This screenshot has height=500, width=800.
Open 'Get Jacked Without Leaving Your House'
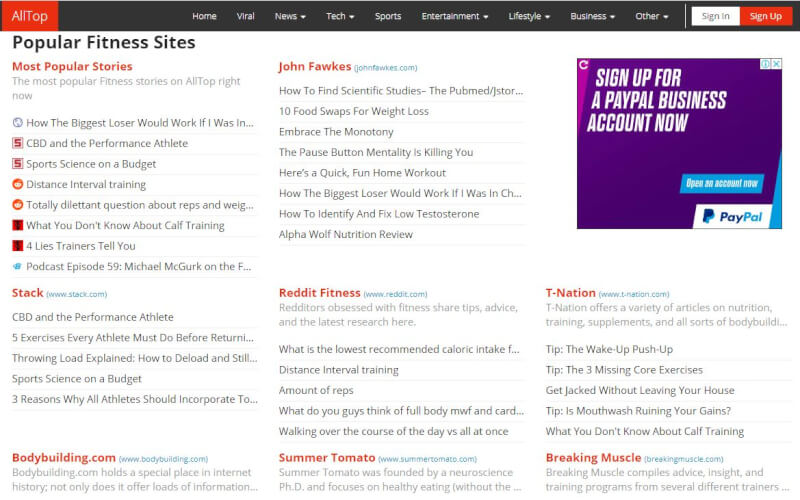pyautogui.click(x=640, y=390)
